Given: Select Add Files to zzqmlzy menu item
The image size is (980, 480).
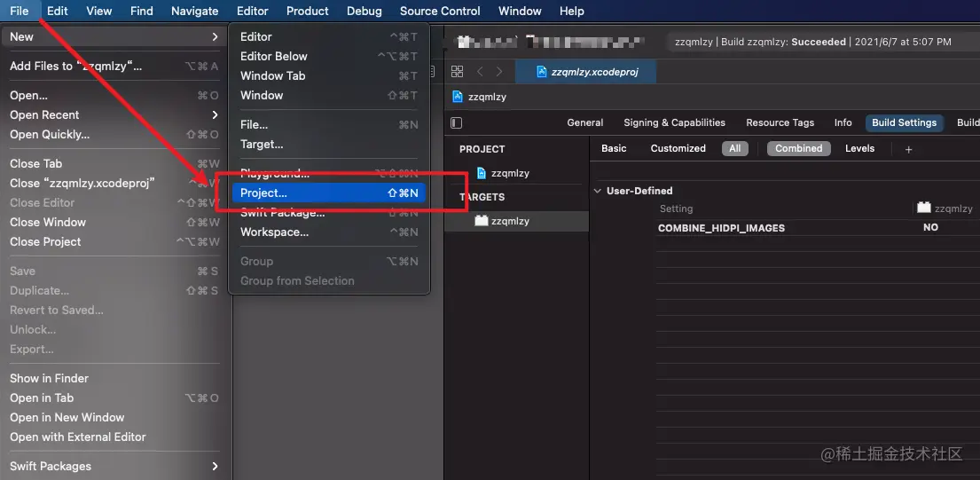Looking at the screenshot, I should (x=114, y=67).
